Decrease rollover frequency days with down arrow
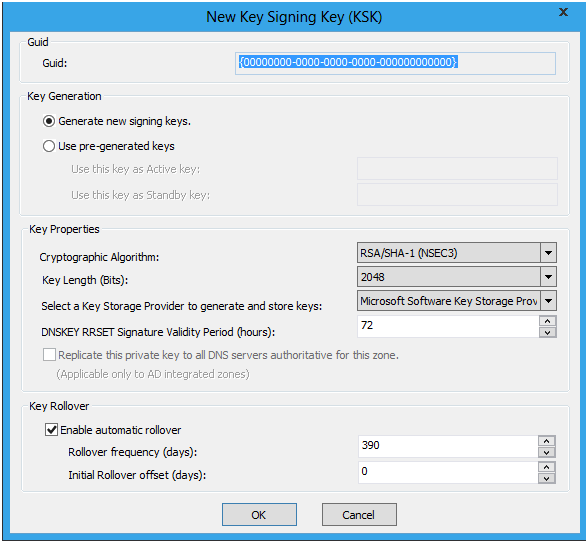The width and height of the screenshot is (588, 543). pos(547,452)
